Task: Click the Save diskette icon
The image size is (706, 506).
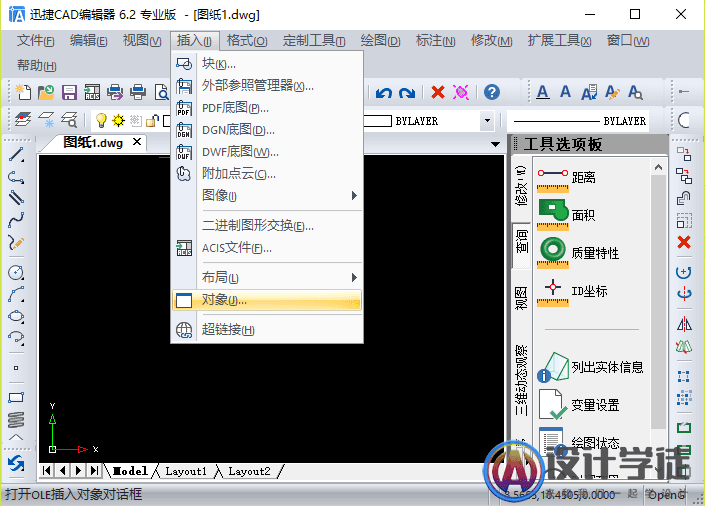Action: [69, 92]
